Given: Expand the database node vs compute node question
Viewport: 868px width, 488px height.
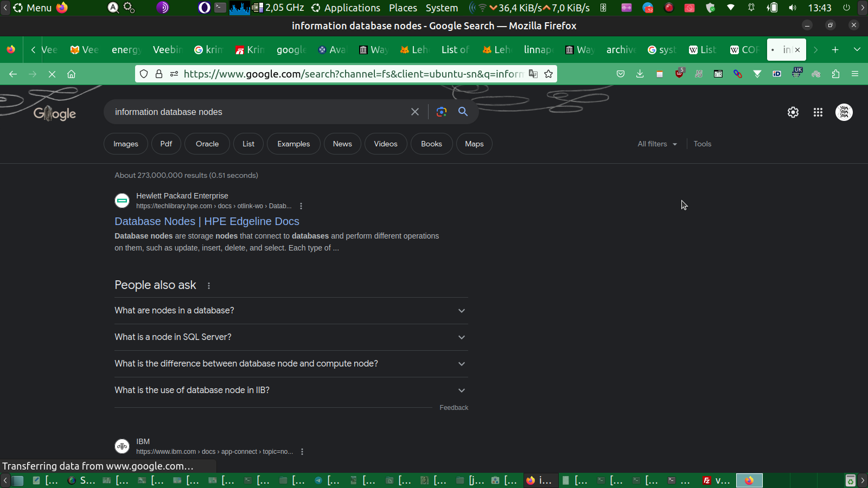Looking at the screenshot, I should 291,364.
